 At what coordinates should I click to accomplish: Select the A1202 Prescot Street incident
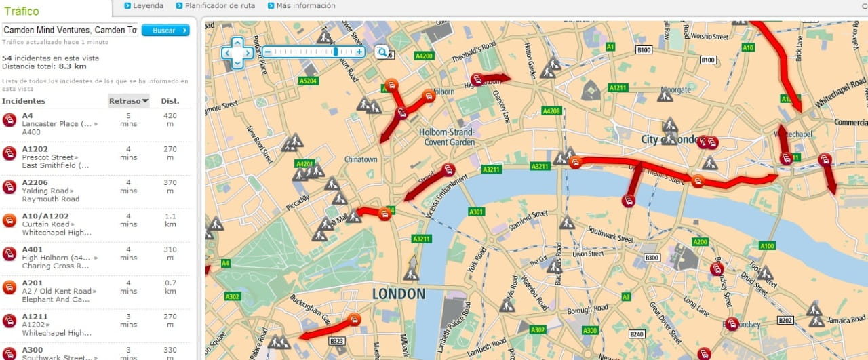point(96,157)
